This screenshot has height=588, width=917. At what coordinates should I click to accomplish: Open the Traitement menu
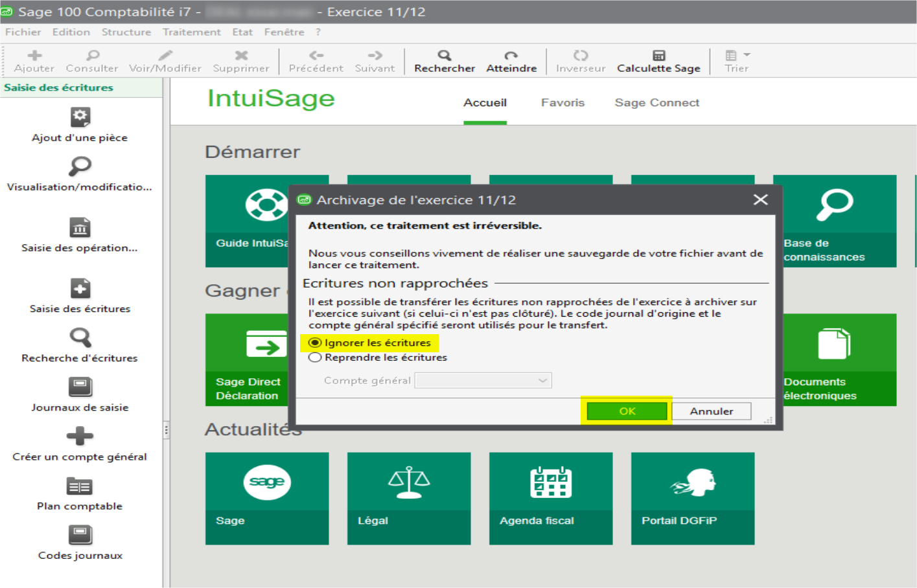pos(191,32)
